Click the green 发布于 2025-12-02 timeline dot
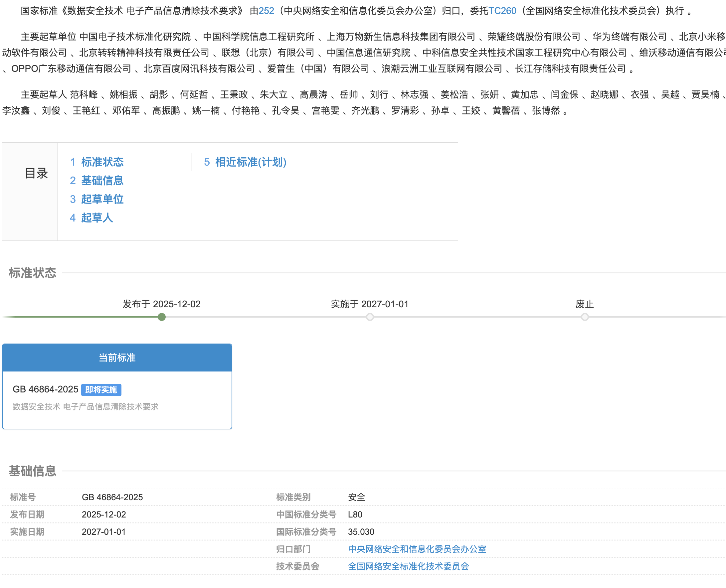Viewport: 726px width, 588px height. (x=162, y=317)
